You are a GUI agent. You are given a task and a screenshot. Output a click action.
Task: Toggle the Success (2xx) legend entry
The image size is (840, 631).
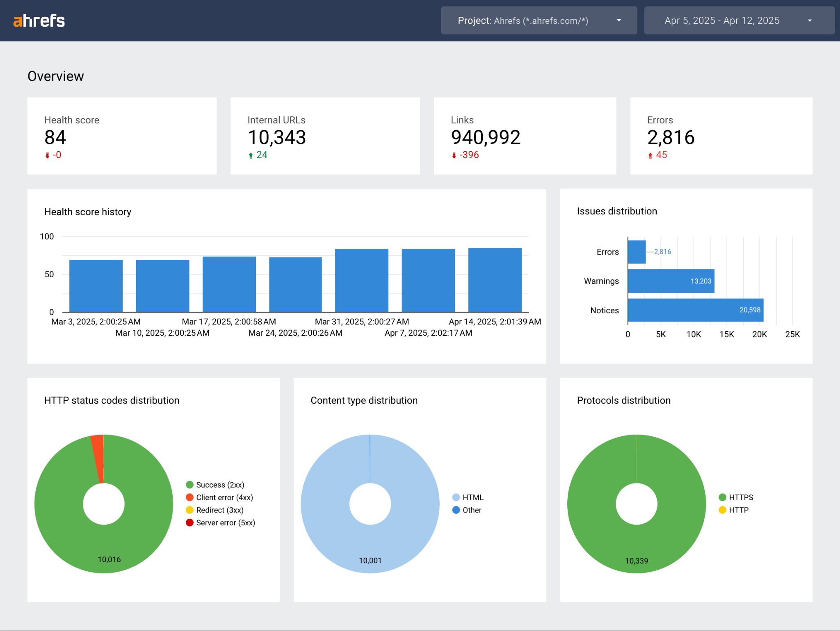coord(219,484)
